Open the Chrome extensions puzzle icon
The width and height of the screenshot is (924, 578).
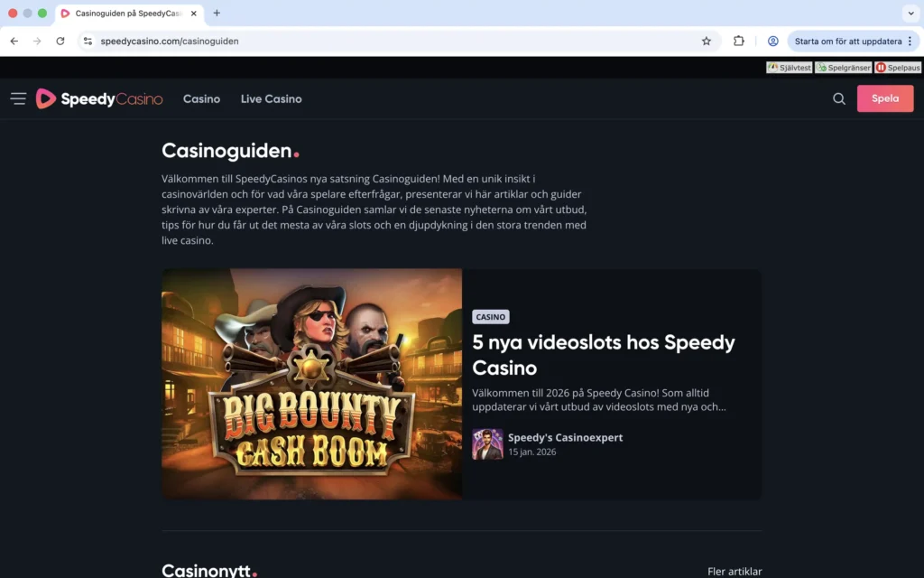click(x=739, y=41)
